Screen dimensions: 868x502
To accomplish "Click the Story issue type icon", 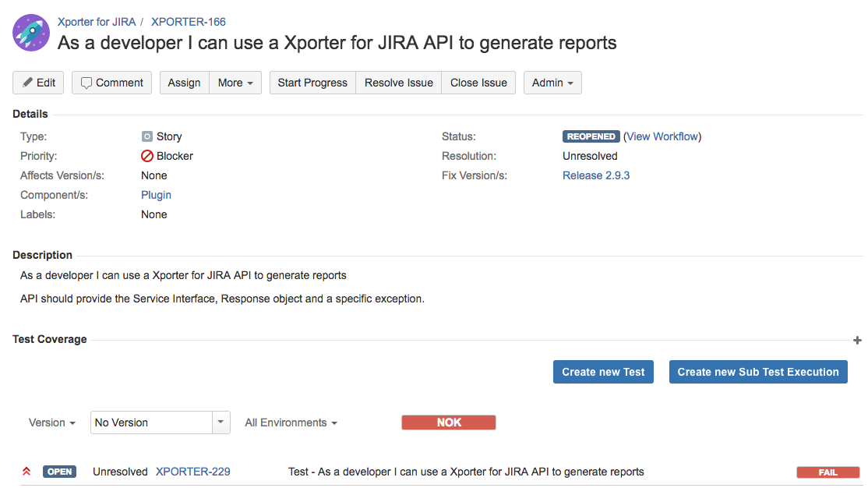I will 146,136.
